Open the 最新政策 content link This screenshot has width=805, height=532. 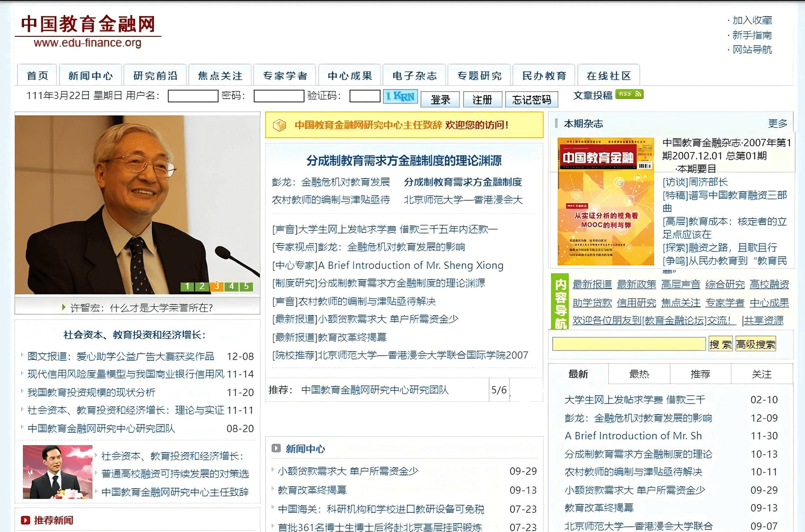coord(636,284)
